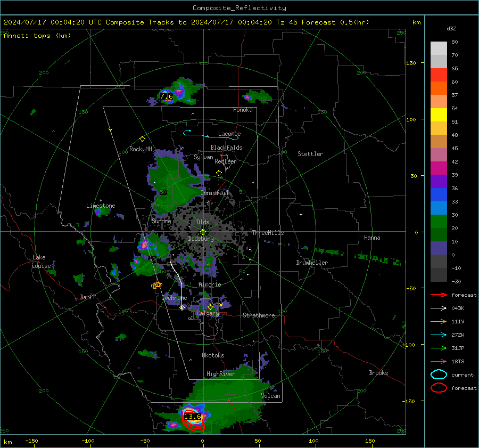Click the magenta 18TS arrow legend icon
The height and width of the screenshot is (448, 479).
click(439, 362)
